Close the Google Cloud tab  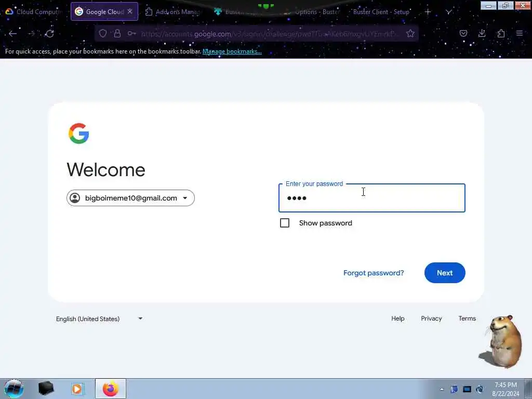click(x=130, y=11)
